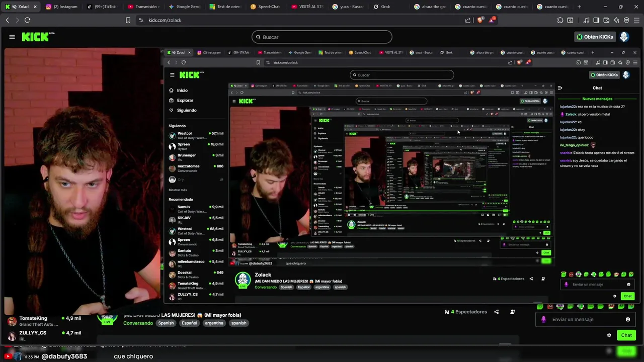
Task: Open the Brave VPN shield icon
Action: coord(626,20)
